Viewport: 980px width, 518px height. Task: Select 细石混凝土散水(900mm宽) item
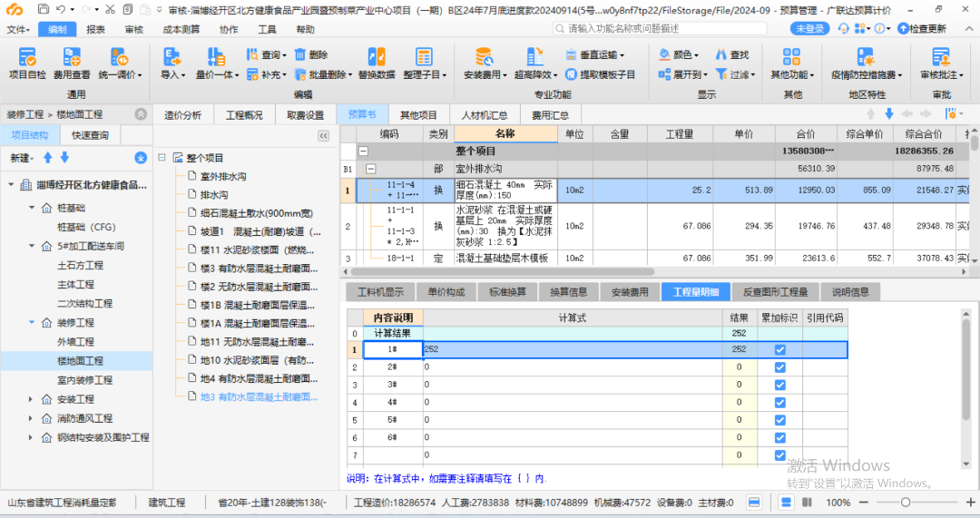click(256, 213)
